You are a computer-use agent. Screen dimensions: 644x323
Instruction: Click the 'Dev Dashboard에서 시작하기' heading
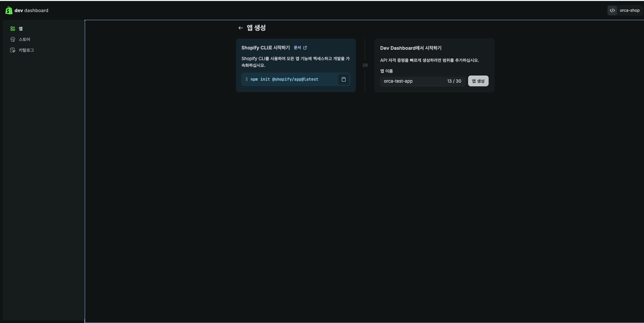click(x=411, y=48)
